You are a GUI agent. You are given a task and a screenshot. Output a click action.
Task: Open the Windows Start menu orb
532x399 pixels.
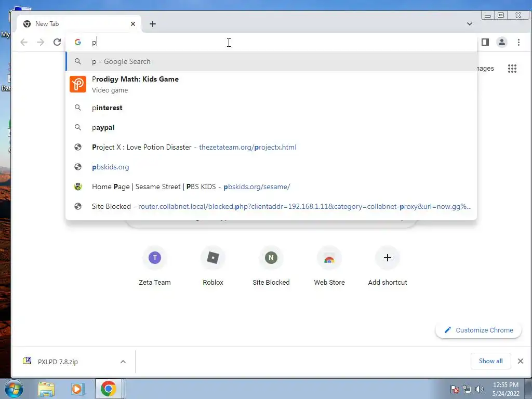tap(14, 389)
